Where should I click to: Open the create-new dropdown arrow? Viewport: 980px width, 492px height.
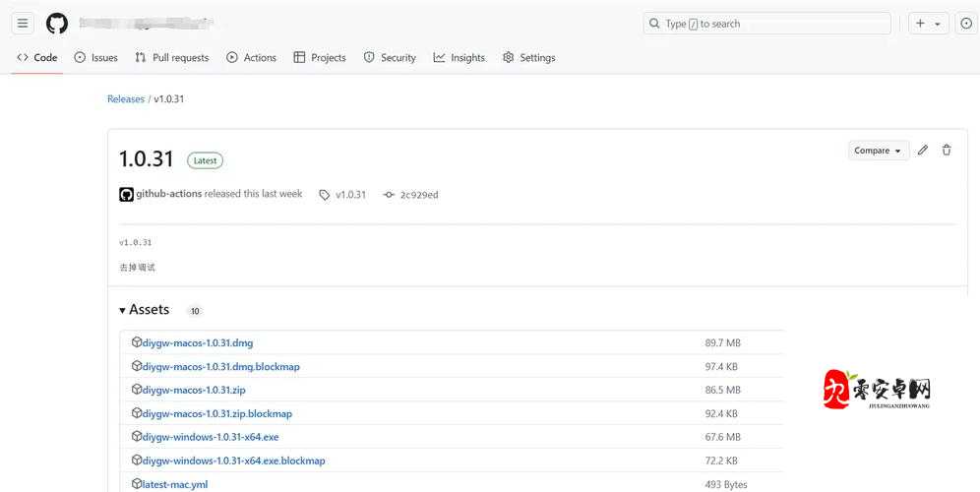[x=938, y=25]
